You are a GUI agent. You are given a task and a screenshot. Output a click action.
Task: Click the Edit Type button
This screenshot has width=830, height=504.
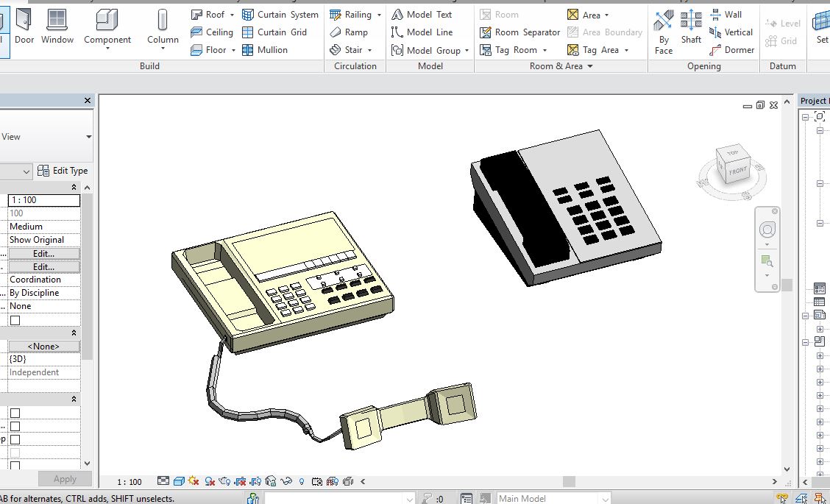tap(63, 171)
